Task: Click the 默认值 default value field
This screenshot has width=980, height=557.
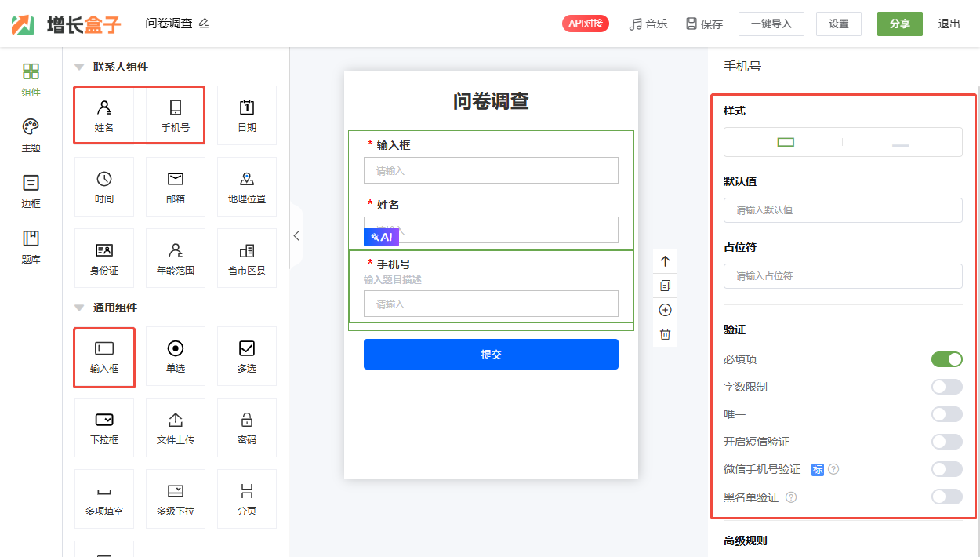Action: (x=843, y=210)
